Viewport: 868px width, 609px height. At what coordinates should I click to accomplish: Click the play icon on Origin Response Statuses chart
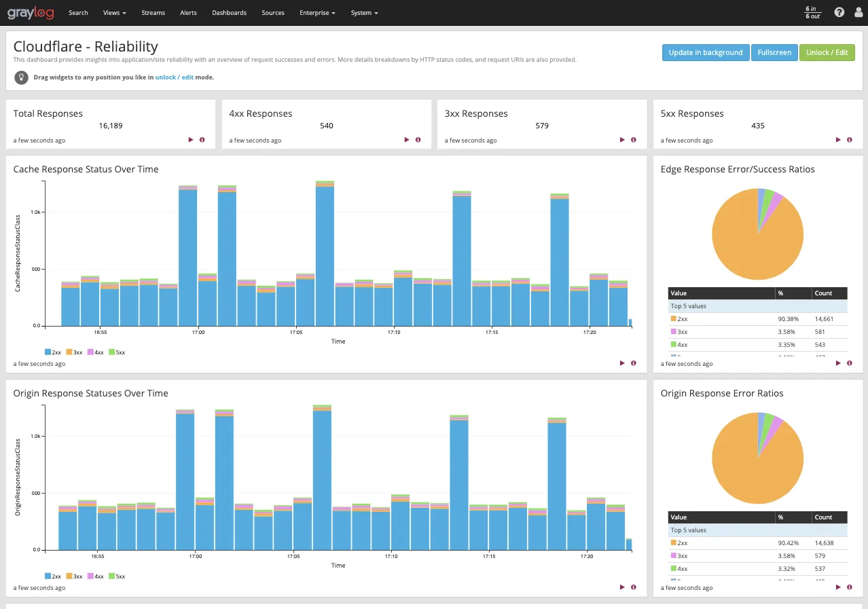[621, 587]
